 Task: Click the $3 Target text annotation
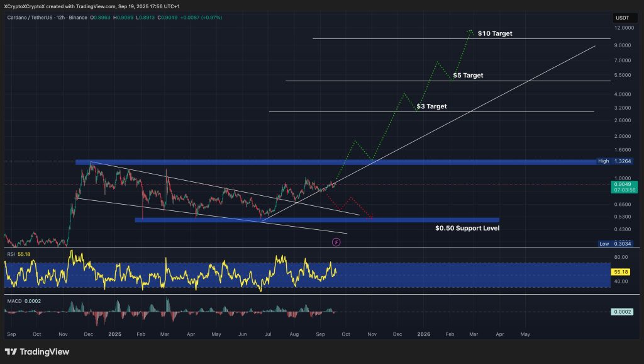[431, 106]
